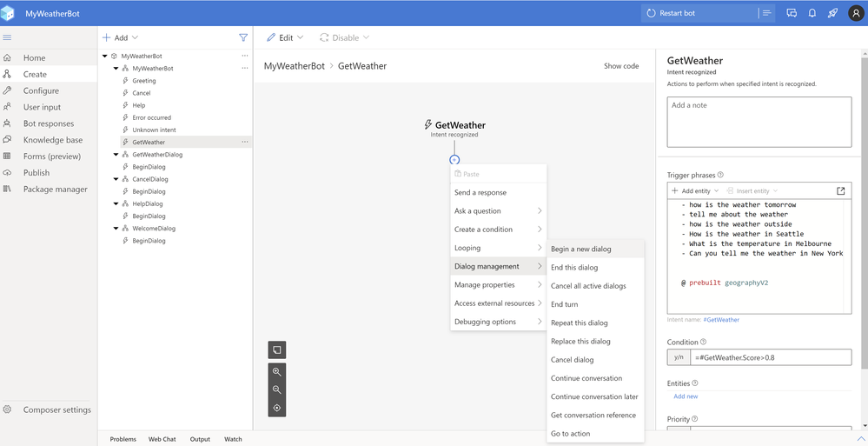
Task: Open the Ask a question submenu
Action: [x=498, y=210]
